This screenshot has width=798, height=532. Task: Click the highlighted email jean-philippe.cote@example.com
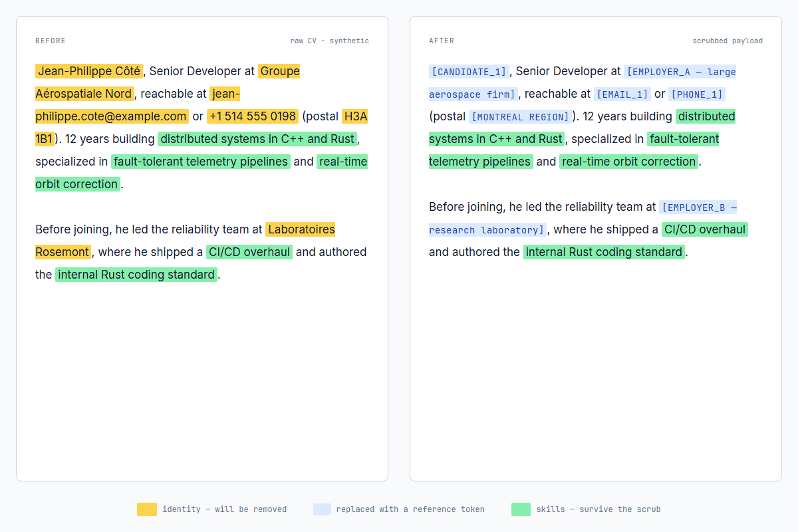110,116
